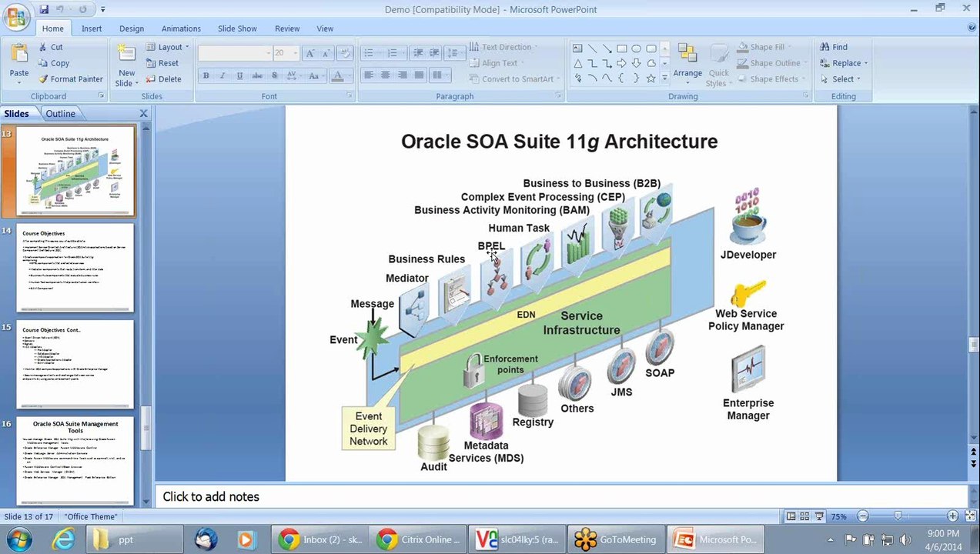Click the notes field to add notes

tap(560, 497)
